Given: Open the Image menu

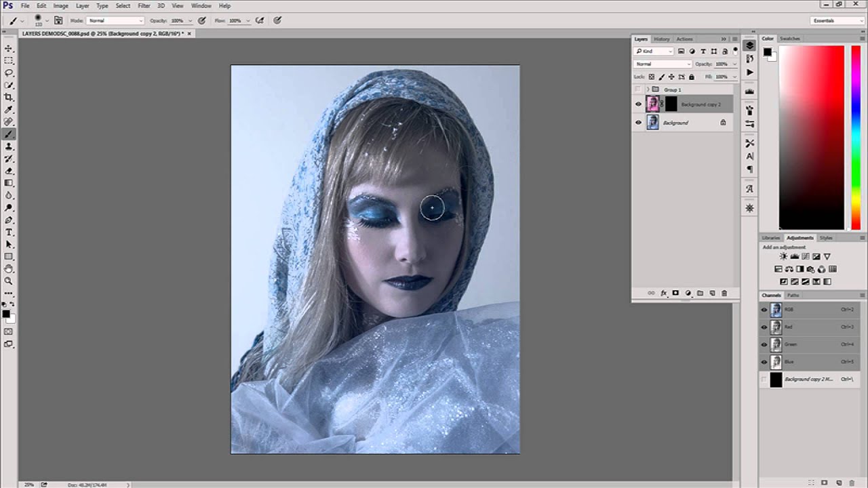Looking at the screenshot, I should point(60,5).
